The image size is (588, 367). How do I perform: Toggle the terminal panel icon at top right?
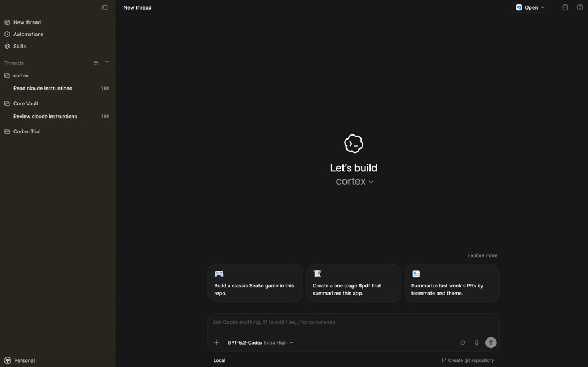[565, 7]
